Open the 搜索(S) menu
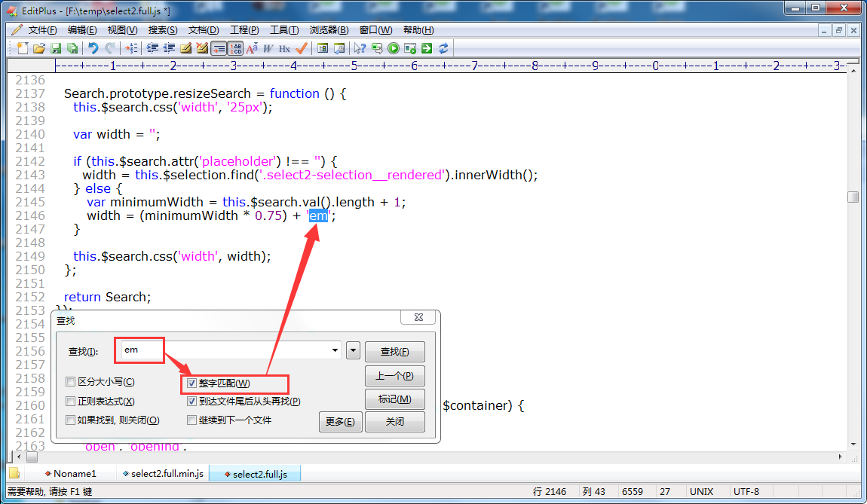The height and width of the screenshot is (504, 867). coord(163,30)
